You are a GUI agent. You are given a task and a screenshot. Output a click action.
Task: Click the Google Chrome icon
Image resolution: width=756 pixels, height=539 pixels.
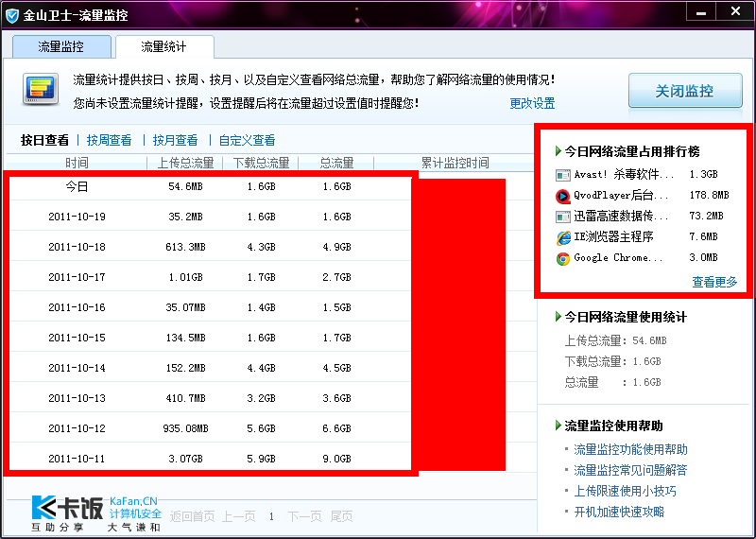coord(562,259)
